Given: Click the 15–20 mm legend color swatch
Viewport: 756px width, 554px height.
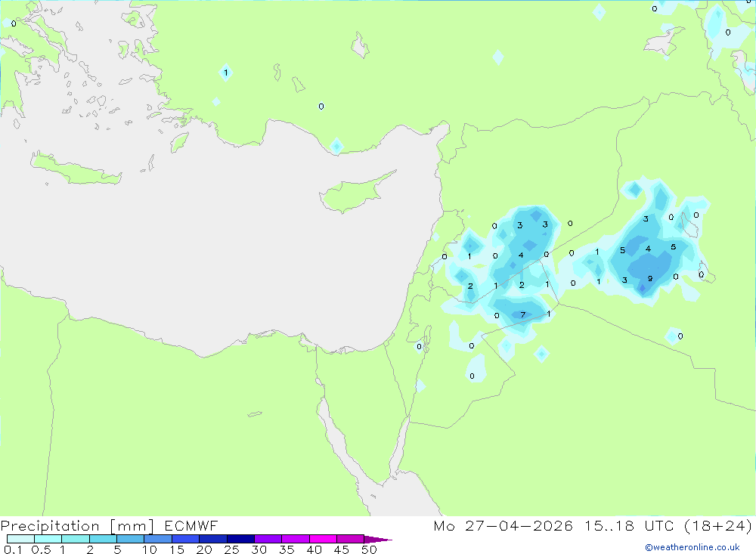Looking at the screenshot, I should pyautogui.click(x=185, y=539).
